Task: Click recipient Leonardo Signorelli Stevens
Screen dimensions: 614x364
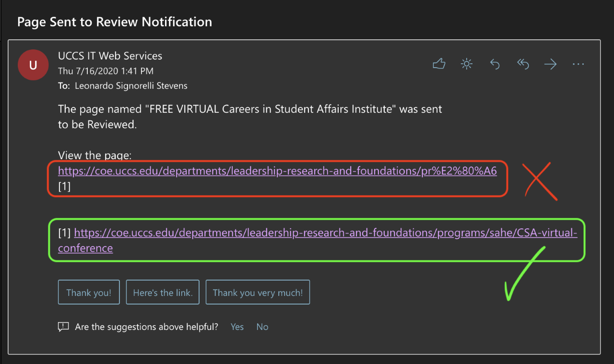Action: (130, 86)
